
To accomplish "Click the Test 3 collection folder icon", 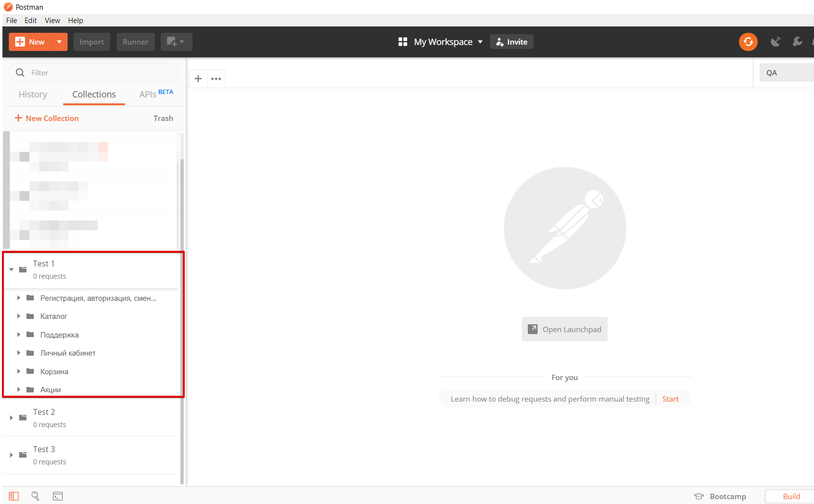I will (23, 455).
